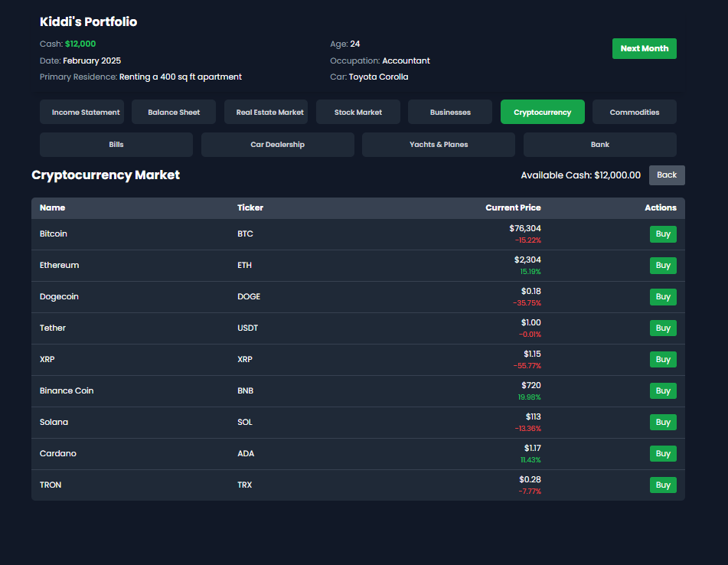Buy Cardano
The width and height of the screenshot is (728, 565).
pyautogui.click(x=663, y=453)
